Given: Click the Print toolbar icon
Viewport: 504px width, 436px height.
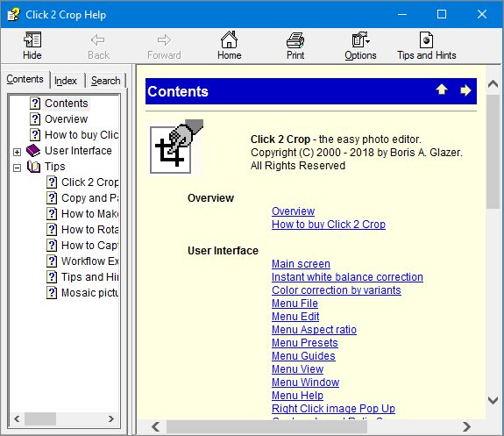Looking at the screenshot, I should [x=295, y=40].
